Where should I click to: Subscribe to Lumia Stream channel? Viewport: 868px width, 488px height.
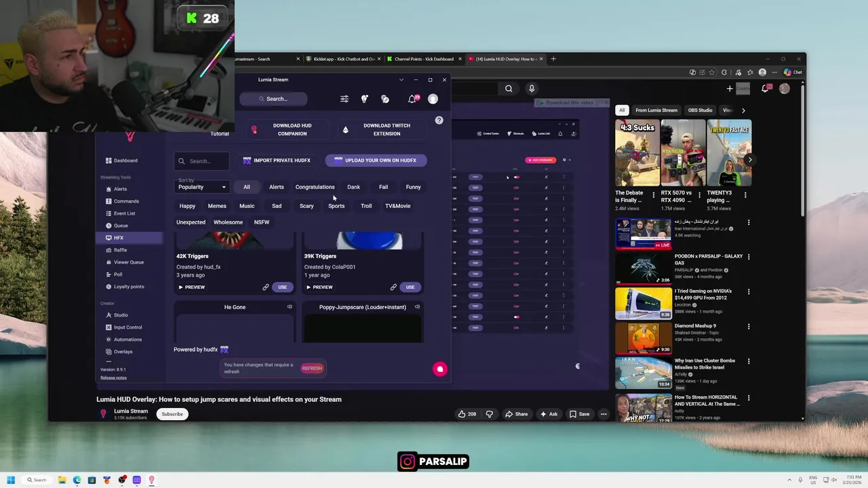[x=172, y=414]
